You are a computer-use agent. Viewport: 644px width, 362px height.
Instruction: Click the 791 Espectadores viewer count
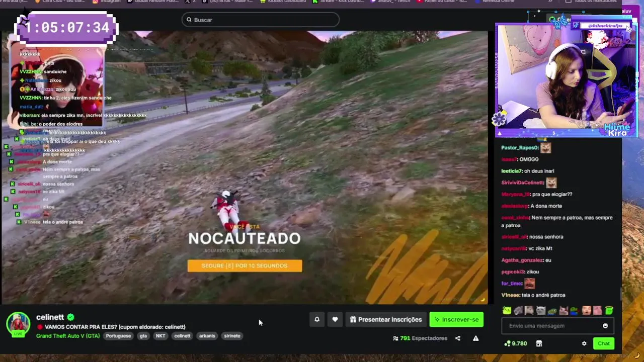tap(420, 338)
